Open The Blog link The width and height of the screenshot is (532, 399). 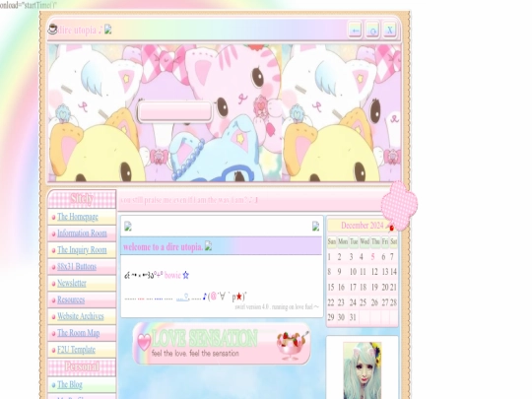click(x=70, y=384)
